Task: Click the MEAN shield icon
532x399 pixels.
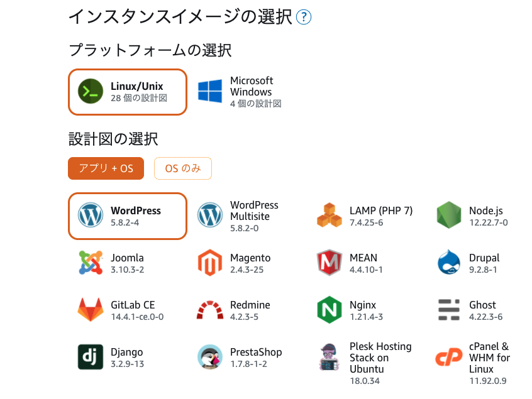Action: point(329,263)
